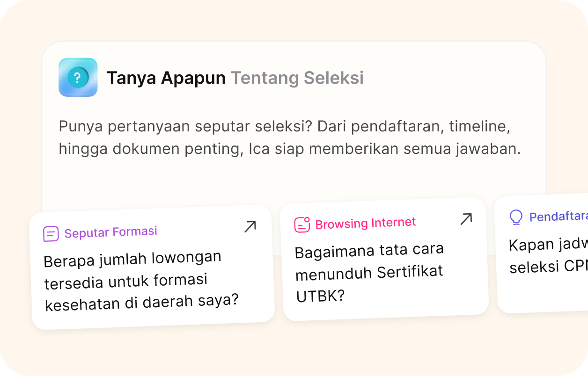The image size is (588, 376).
Task: Select the Browsing Internet category label
Action: tap(365, 223)
